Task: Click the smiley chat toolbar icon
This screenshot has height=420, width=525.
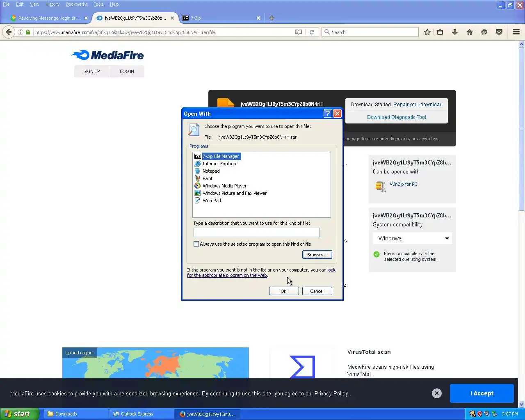Action: coord(484,32)
